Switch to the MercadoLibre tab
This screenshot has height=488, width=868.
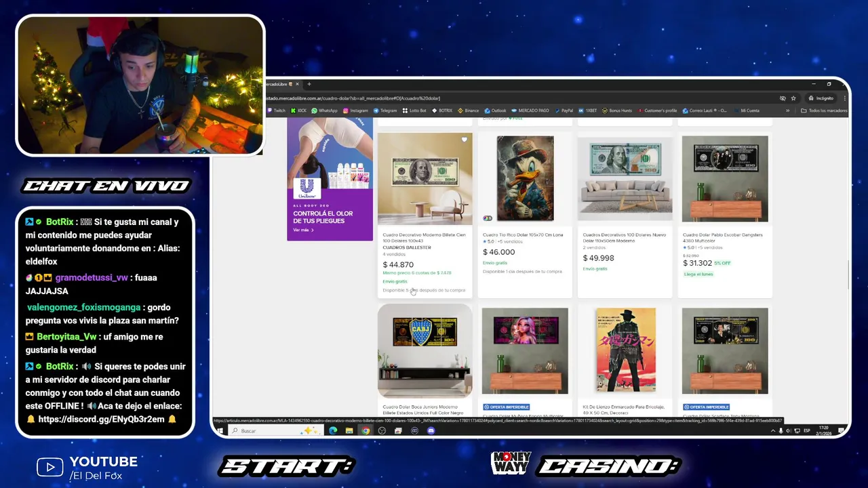click(281, 84)
